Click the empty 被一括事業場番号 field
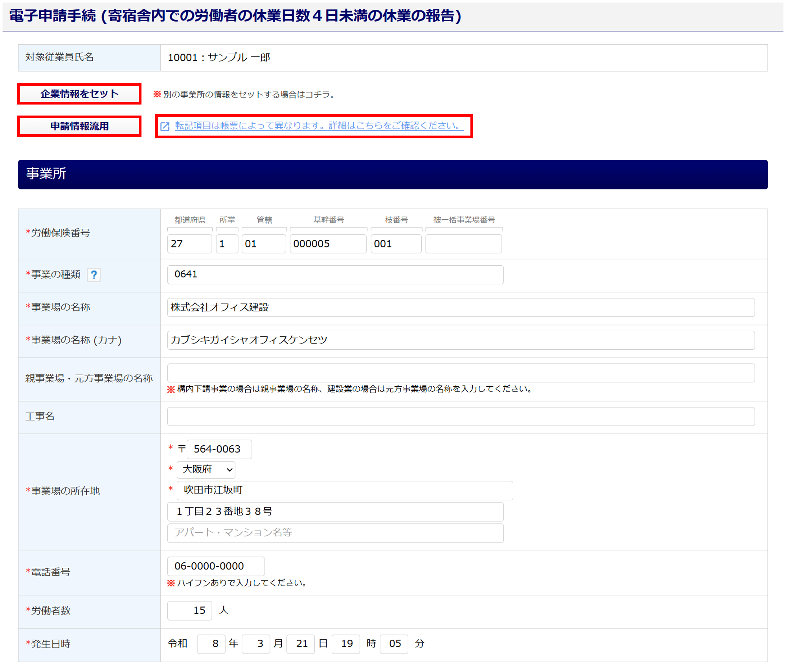Screen dimensions: 786x672 coord(463,244)
